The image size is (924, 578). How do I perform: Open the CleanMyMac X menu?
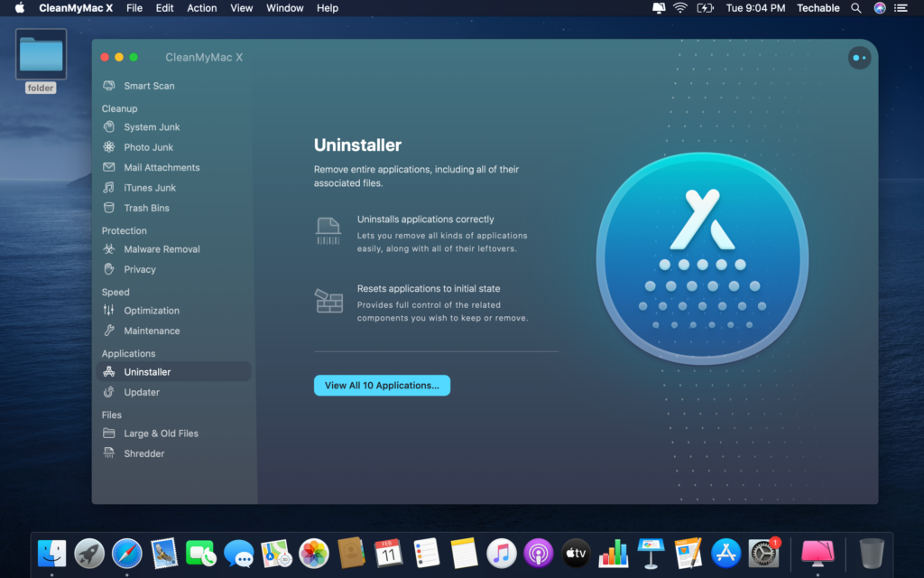click(x=76, y=8)
